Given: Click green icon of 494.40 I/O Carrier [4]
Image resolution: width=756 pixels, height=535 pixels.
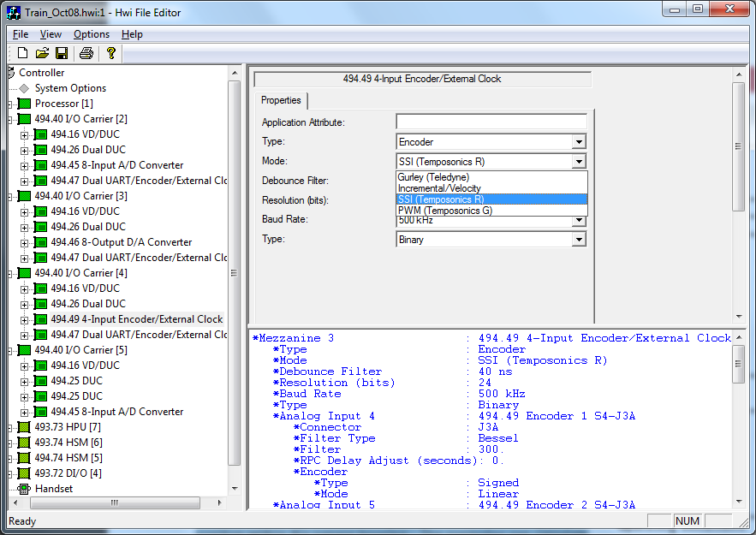Looking at the screenshot, I should (x=24, y=273).
